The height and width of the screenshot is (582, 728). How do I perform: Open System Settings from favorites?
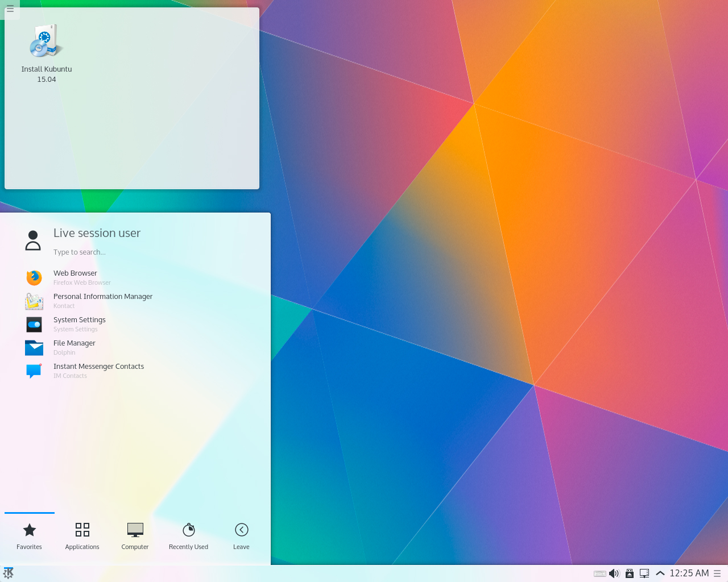tap(135, 324)
